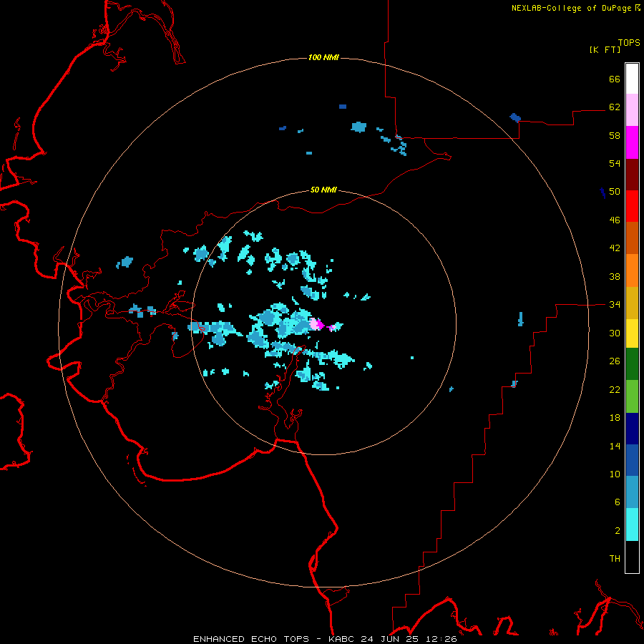This screenshot has height=644, width=644.
Task: Click the 10 scale label
Action: click(x=615, y=474)
